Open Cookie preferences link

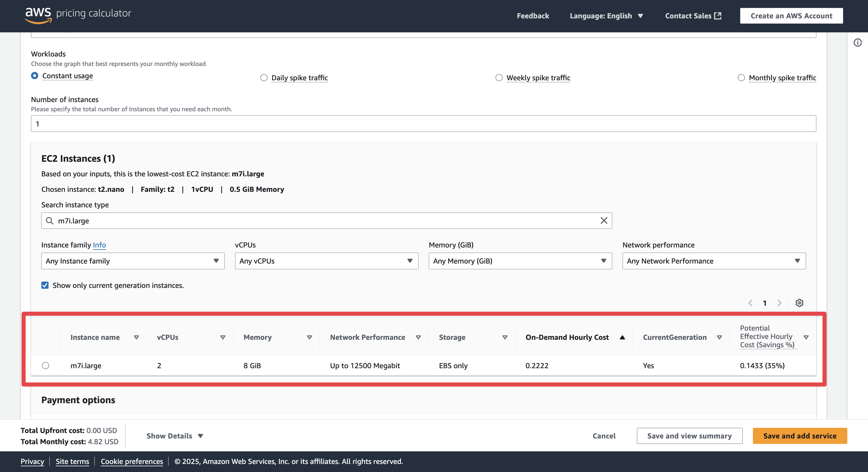tap(132, 461)
